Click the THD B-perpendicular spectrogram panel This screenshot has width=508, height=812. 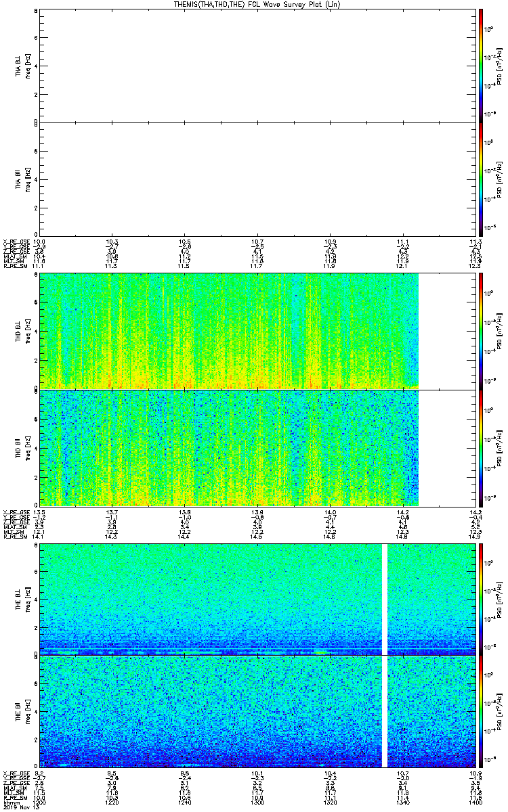257,331
